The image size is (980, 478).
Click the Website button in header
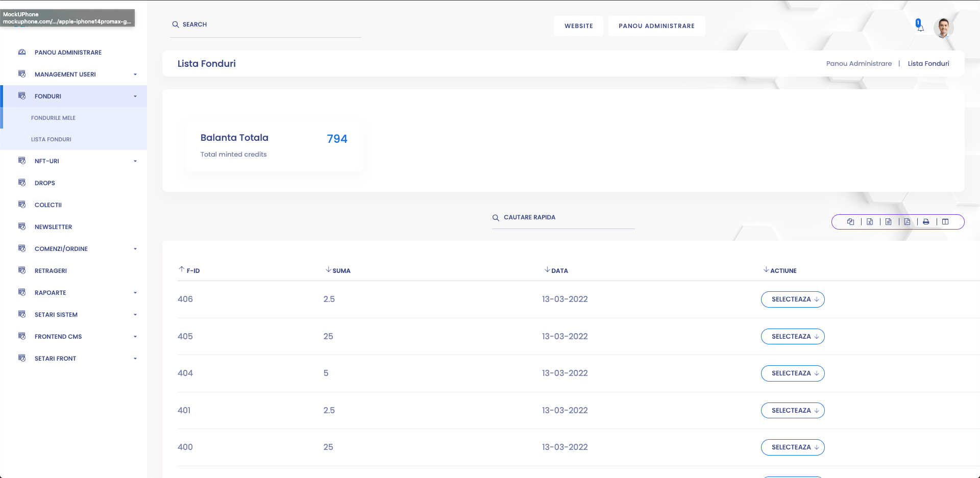click(579, 26)
